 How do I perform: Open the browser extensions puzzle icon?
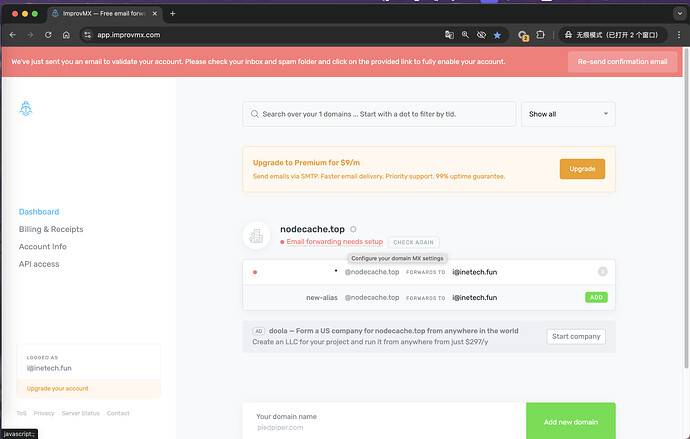tap(541, 35)
